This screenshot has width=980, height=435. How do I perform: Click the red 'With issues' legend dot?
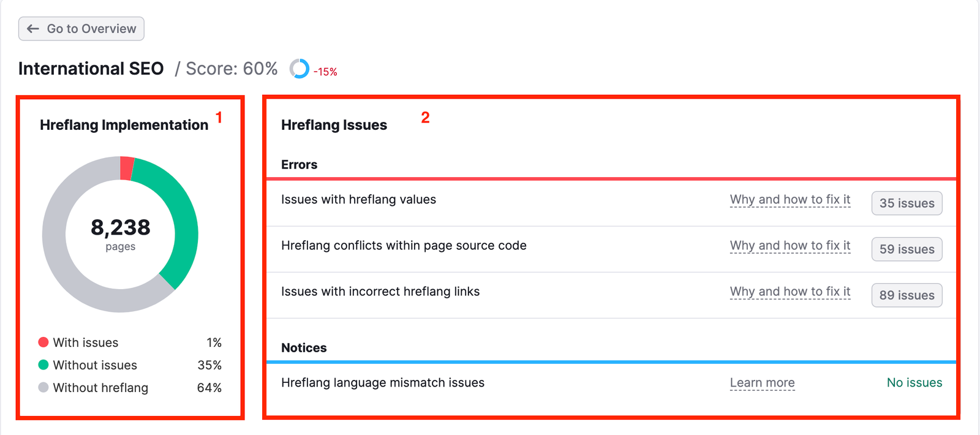pos(43,342)
